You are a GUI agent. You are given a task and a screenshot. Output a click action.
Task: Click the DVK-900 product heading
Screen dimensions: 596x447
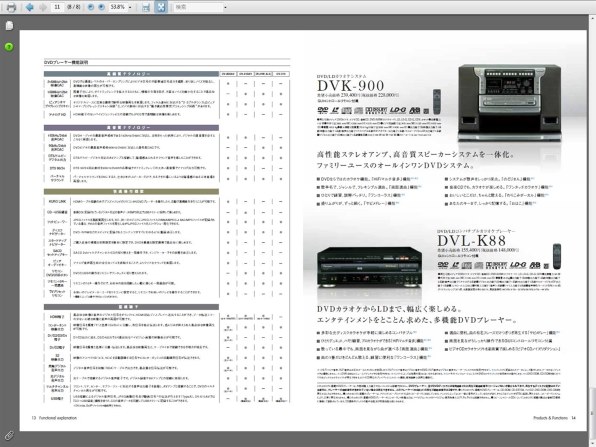[350, 86]
